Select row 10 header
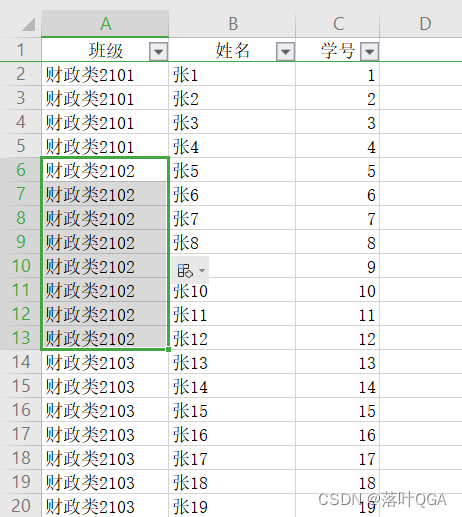 click(21, 266)
